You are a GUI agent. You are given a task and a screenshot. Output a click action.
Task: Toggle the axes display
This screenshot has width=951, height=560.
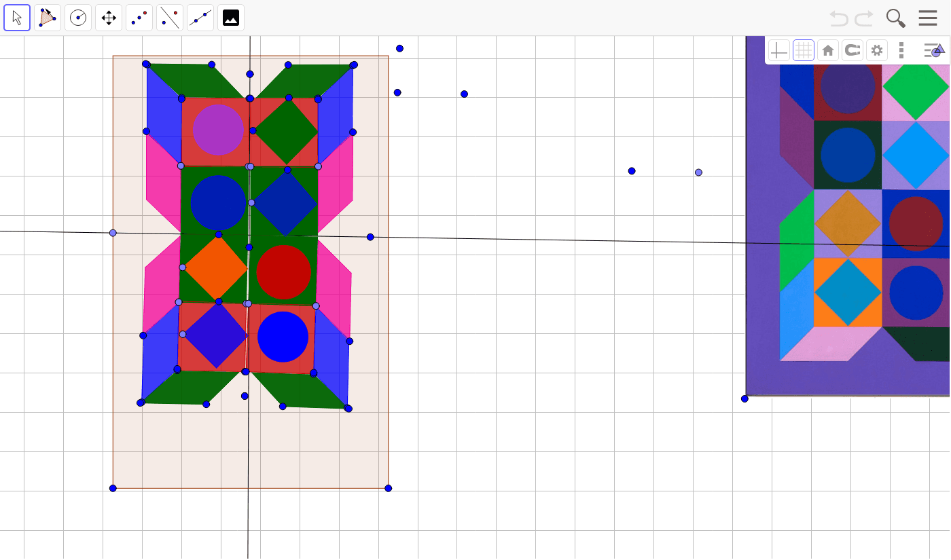(778, 50)
